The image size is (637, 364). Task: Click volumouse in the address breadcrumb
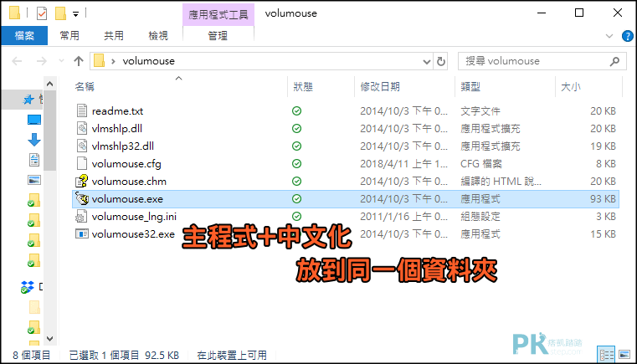[149, 61]
